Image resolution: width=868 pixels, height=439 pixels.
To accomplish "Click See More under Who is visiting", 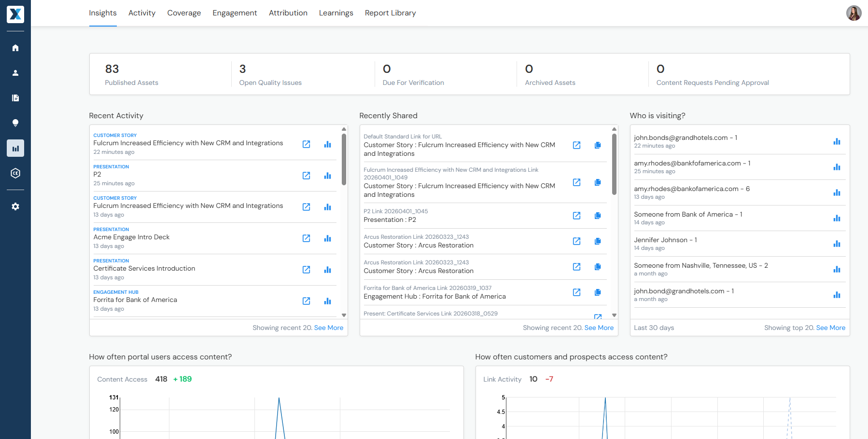I will point(830,328).
